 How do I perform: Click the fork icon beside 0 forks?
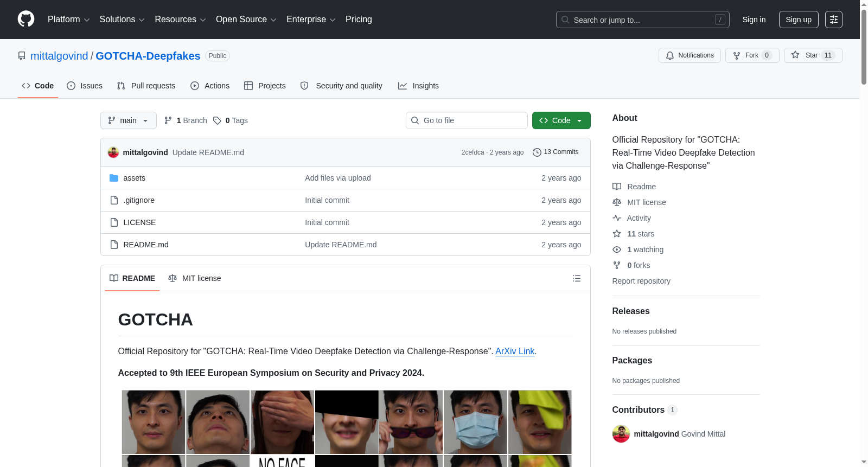pyautogui.click(x=617, y=265)
